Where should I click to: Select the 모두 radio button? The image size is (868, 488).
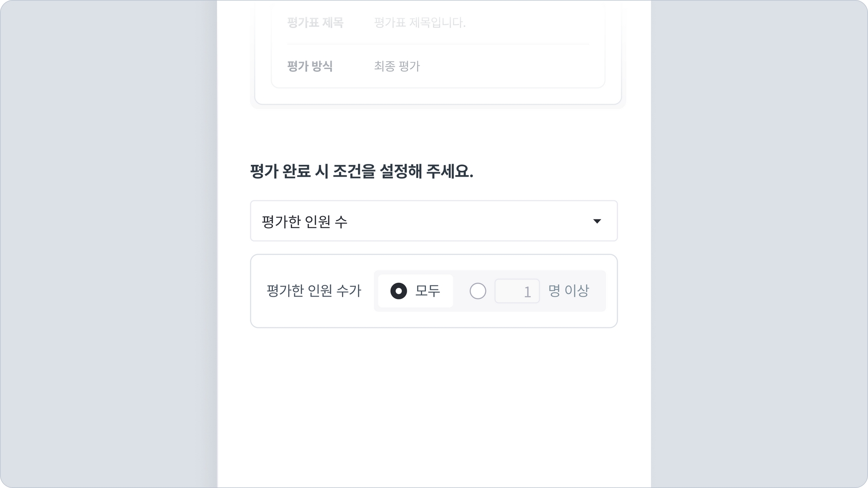coord(398,291)
